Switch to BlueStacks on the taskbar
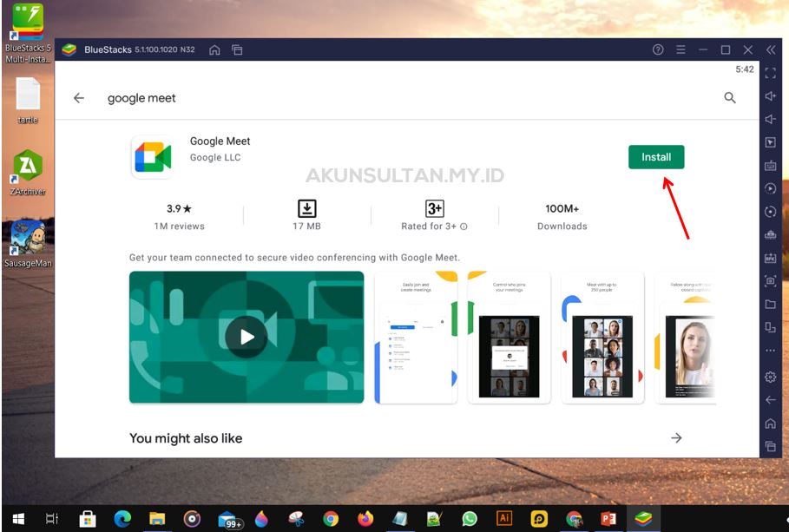 tap(643, 518)
